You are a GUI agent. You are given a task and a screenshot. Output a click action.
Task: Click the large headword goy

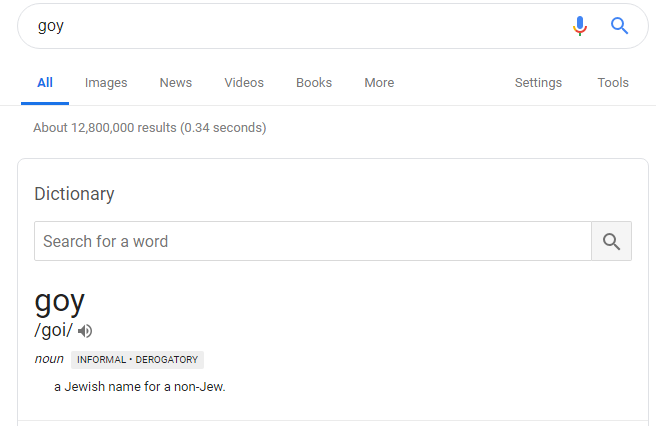coord(59,302)
